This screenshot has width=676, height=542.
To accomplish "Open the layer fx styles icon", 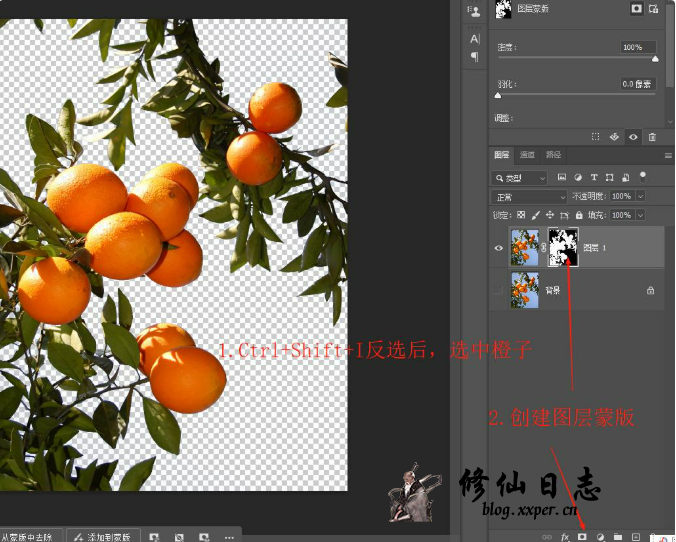I will (565, 537).
